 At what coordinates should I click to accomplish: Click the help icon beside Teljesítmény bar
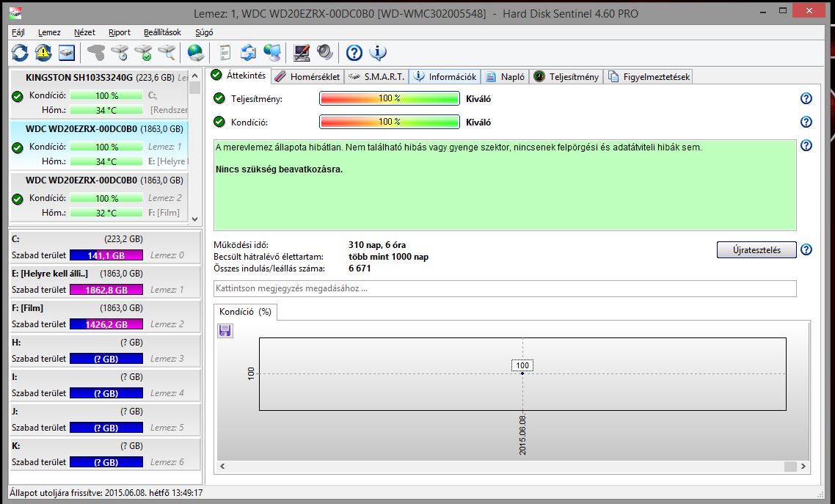click(x=806, y=98)
